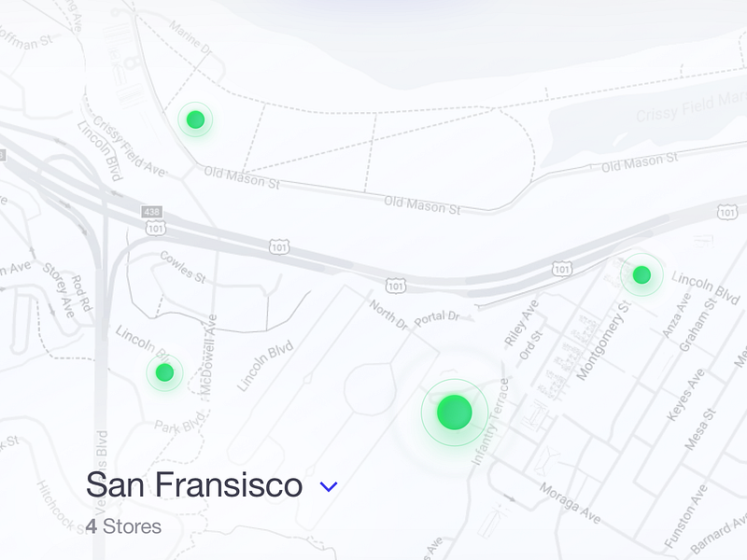Open the 4 Stores list
747x560 pixels.
tap(123, 526)
